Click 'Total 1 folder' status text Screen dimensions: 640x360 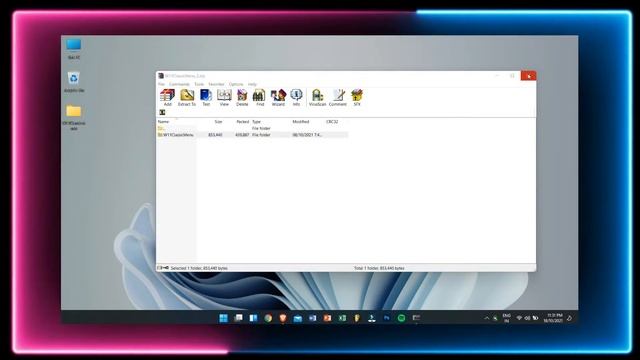(x=379, y=268)
